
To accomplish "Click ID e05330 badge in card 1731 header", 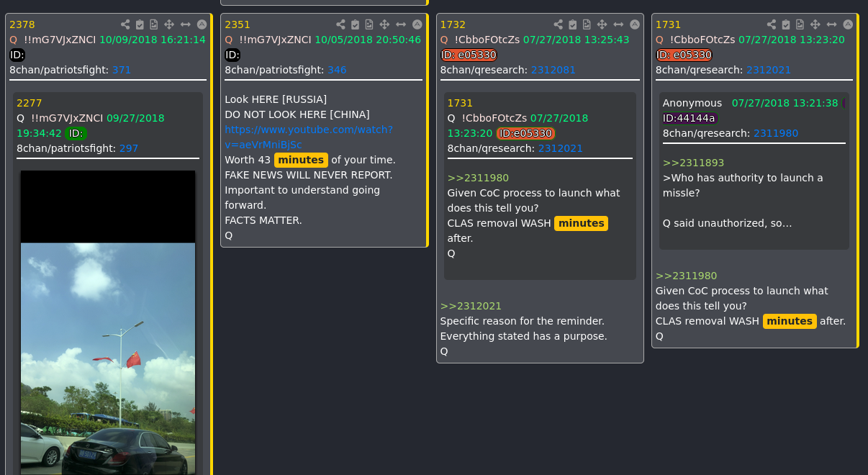I will pyautogui.click(x=684, y=55).
